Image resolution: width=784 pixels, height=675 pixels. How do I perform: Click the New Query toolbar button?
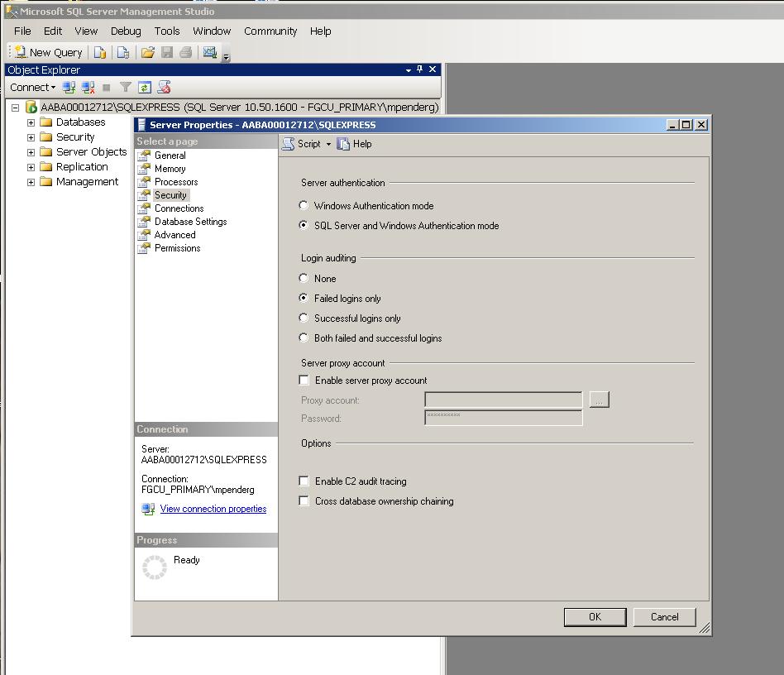pyautogui.click(x=49, y=52)
